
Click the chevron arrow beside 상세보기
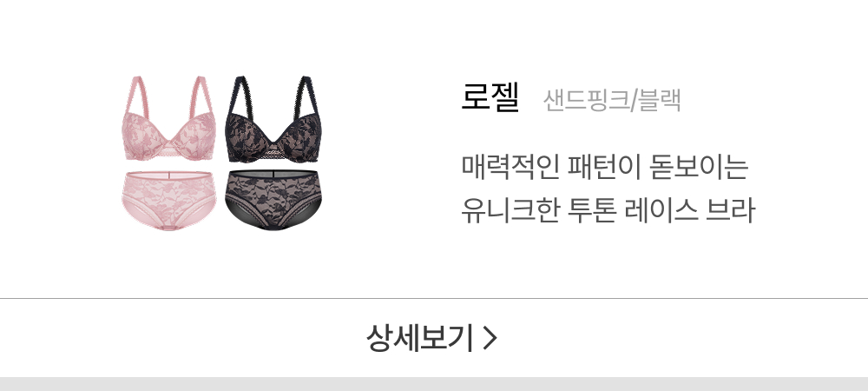[490, 338]
